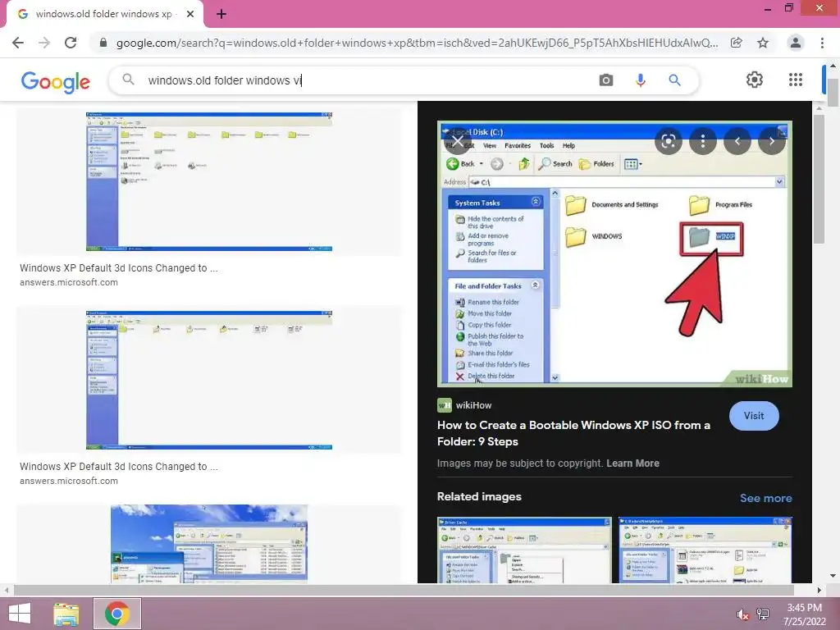Click the network tray icon
The width and height of the screenshot is (840, 630).
(763, 614)
